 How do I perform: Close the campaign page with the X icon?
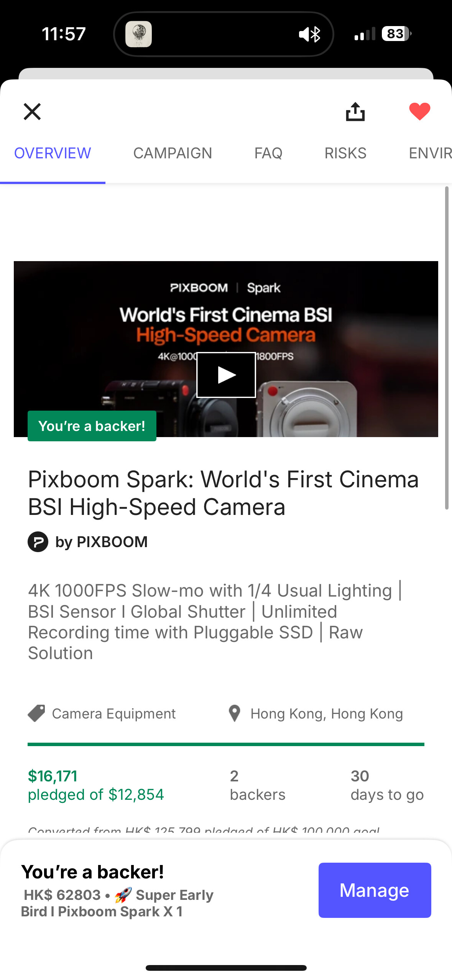32,112
